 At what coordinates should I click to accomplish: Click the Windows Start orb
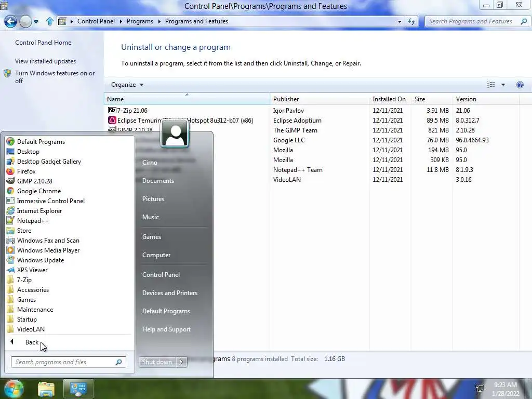13,389
